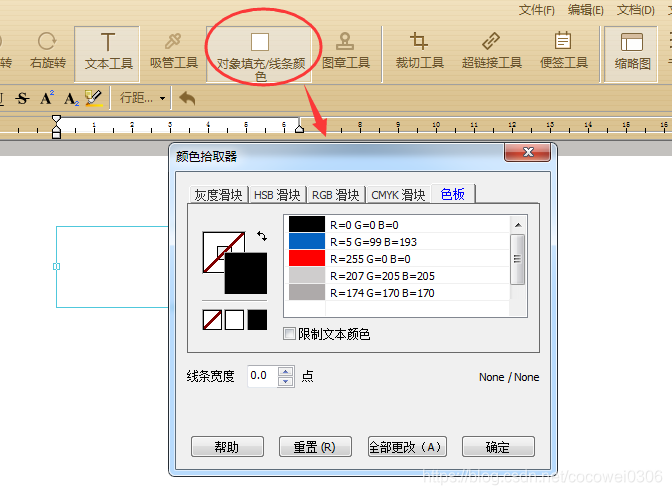
Task: Select the crop tool (裁切工具)
Action: coord(419,51)
